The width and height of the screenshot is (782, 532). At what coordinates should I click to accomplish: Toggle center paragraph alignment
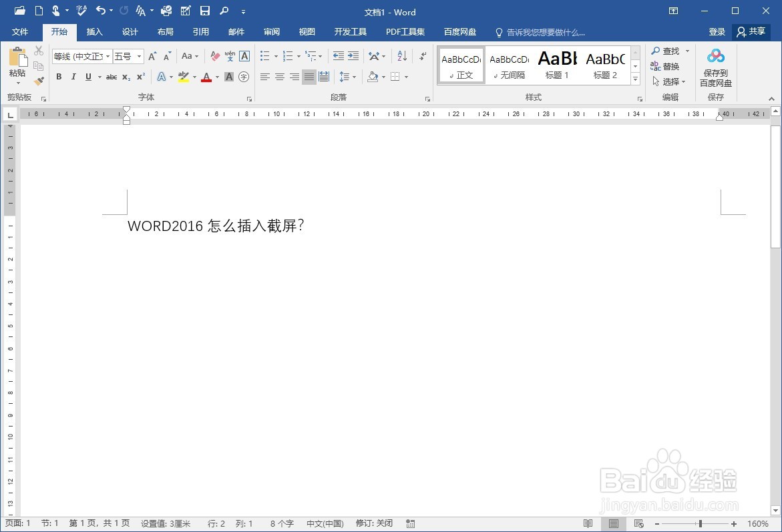(280, 77)
